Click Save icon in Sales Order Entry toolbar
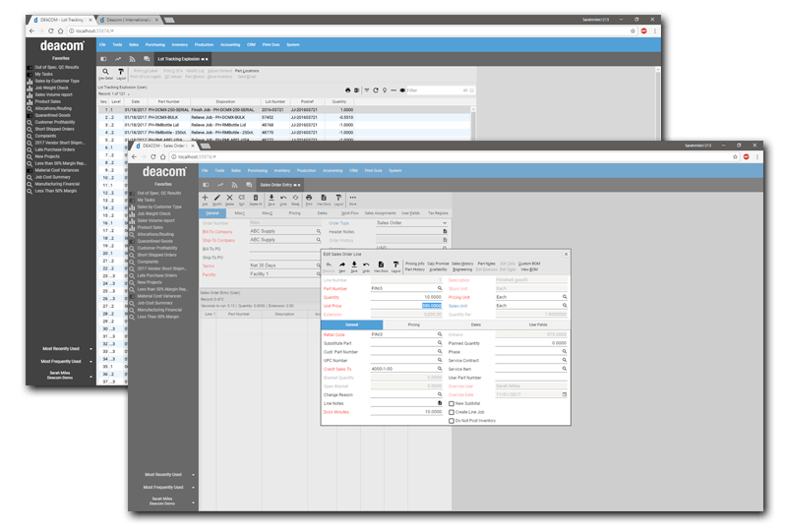The width and height of the screenshot is (787, 532). 272,198
